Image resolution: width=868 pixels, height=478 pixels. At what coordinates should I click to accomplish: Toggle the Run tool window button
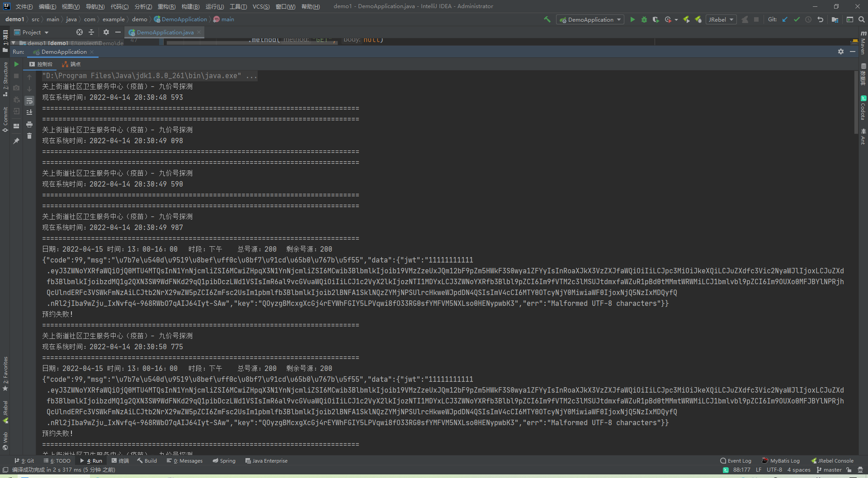[91, 461]
